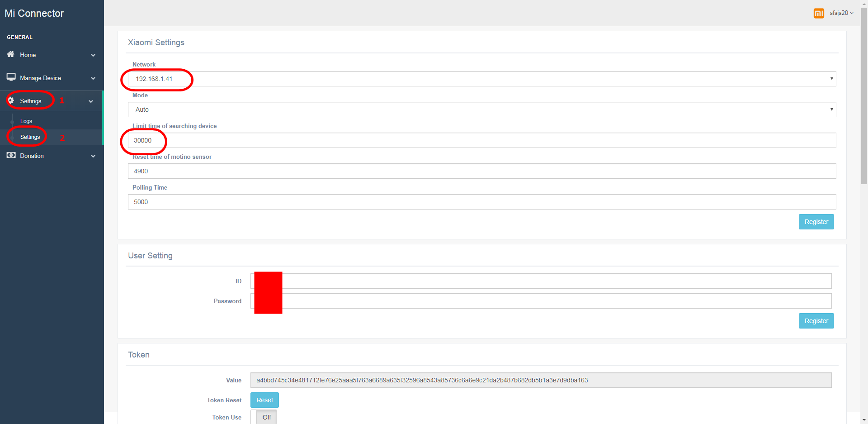Click the Xiaomi Settings heading
This screenshot has width=868, height=424.
point(156,43)
